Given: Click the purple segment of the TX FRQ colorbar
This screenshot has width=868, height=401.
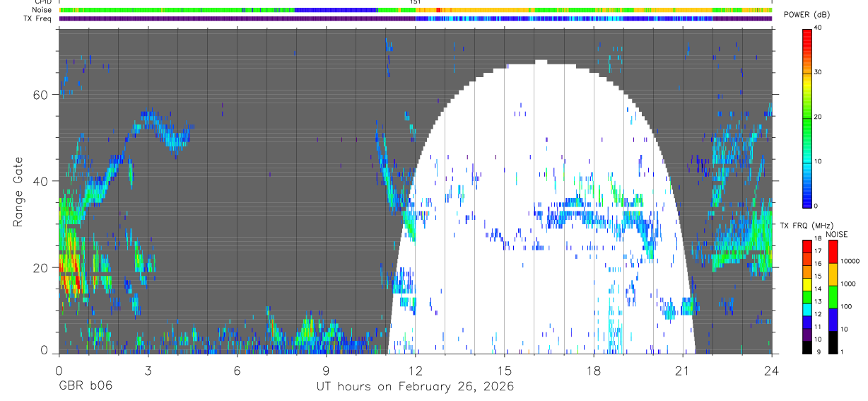Looking at the screenshot, I should coord(807,334).
